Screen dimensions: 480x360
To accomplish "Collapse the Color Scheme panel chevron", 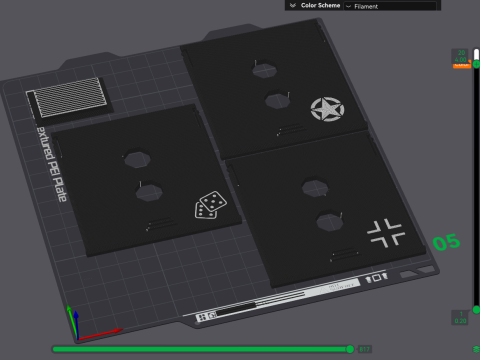I will [x=293, y=5].
